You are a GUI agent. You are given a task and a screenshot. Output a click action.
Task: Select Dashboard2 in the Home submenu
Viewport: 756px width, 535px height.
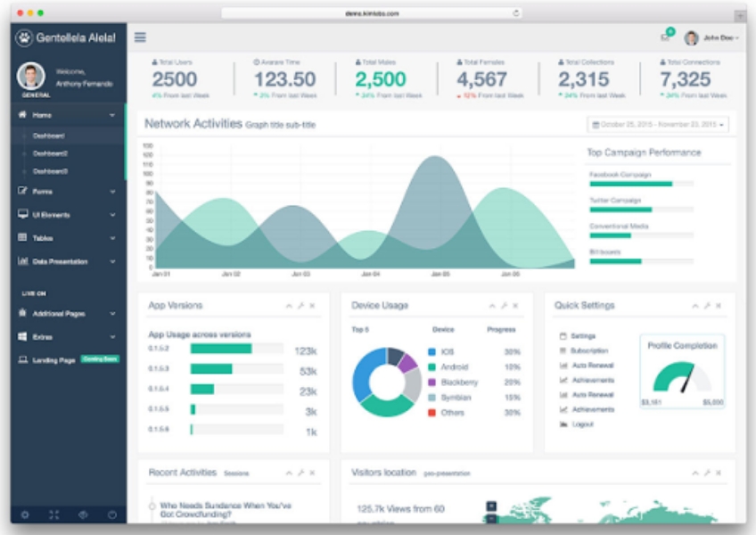point(50,153)
